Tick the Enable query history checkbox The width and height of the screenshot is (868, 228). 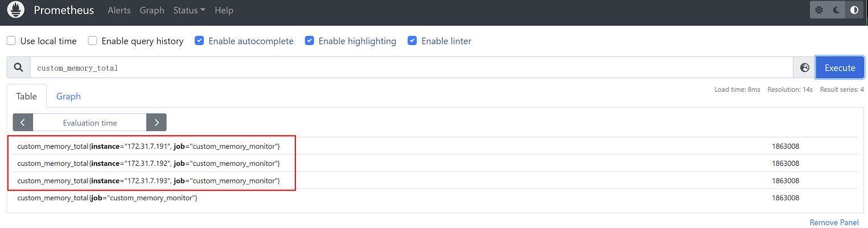(93, 41)
